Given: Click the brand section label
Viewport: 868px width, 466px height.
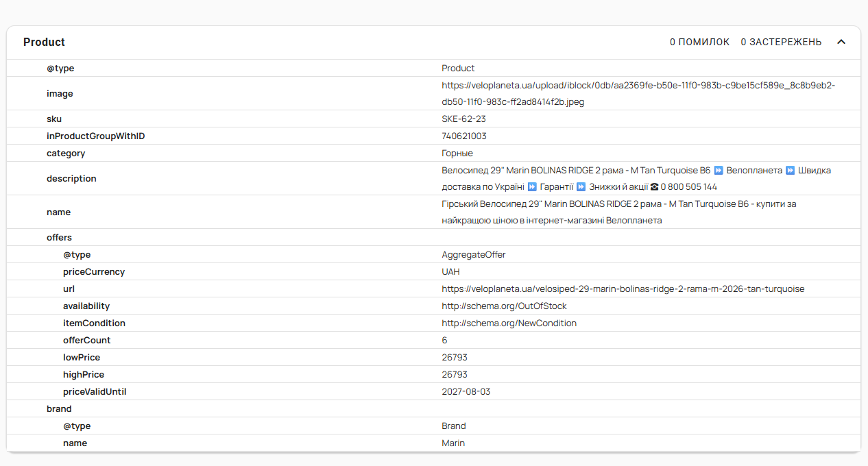Looking at the screenshot, I should [59, 409].
